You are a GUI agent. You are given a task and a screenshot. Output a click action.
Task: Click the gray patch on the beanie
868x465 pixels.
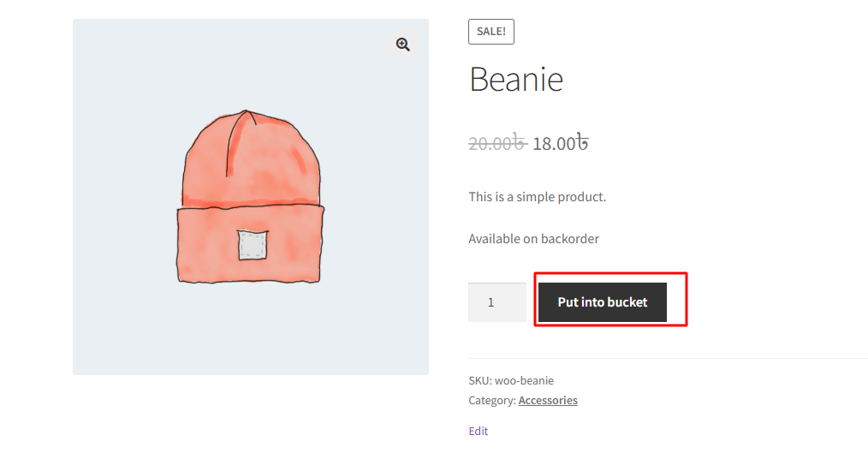253,245
